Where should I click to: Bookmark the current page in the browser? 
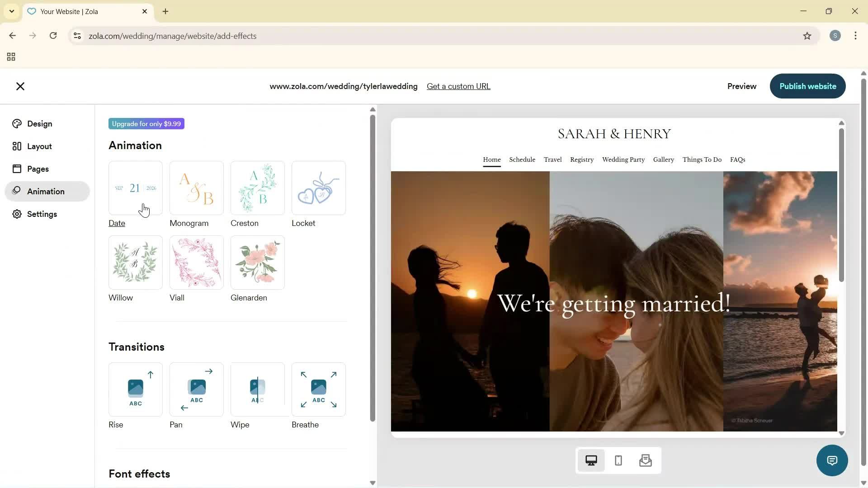(808, 36)
